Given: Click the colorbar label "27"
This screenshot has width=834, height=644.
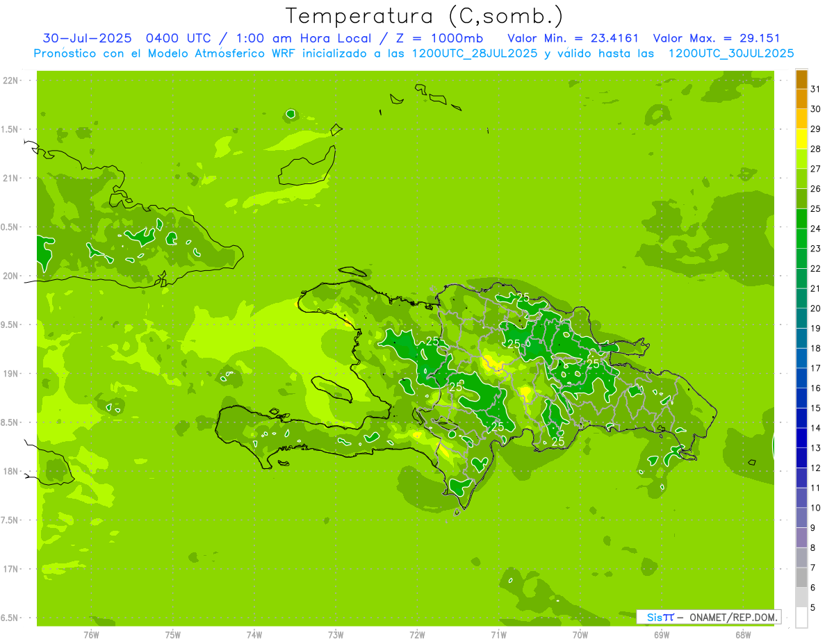Looking at the screenshot, I should tap(815, 169).
